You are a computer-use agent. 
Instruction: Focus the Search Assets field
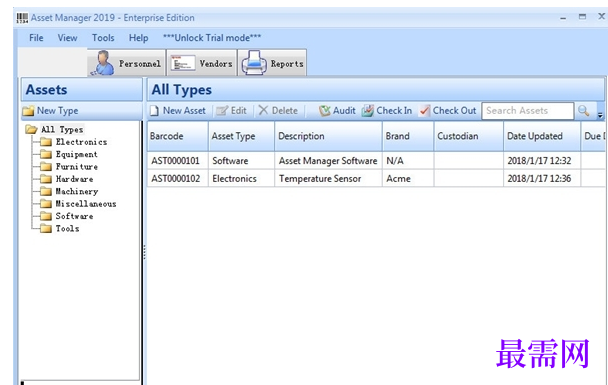coord(528,111)
